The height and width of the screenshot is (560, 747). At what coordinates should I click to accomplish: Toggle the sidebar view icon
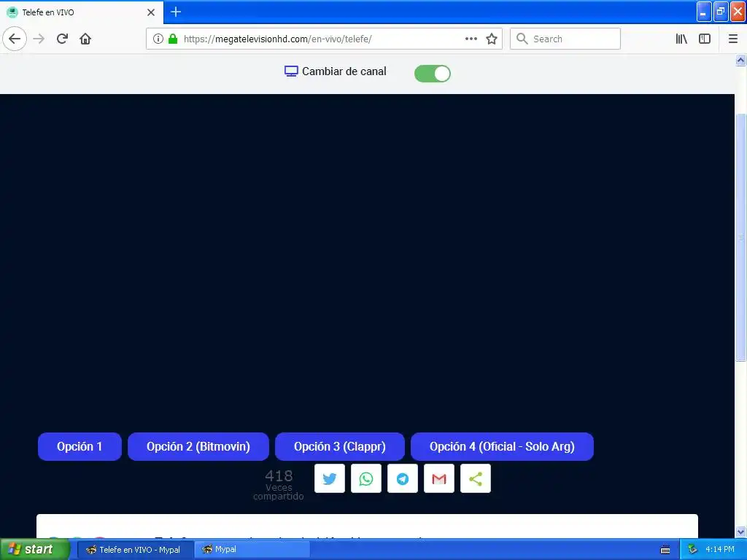705,39
